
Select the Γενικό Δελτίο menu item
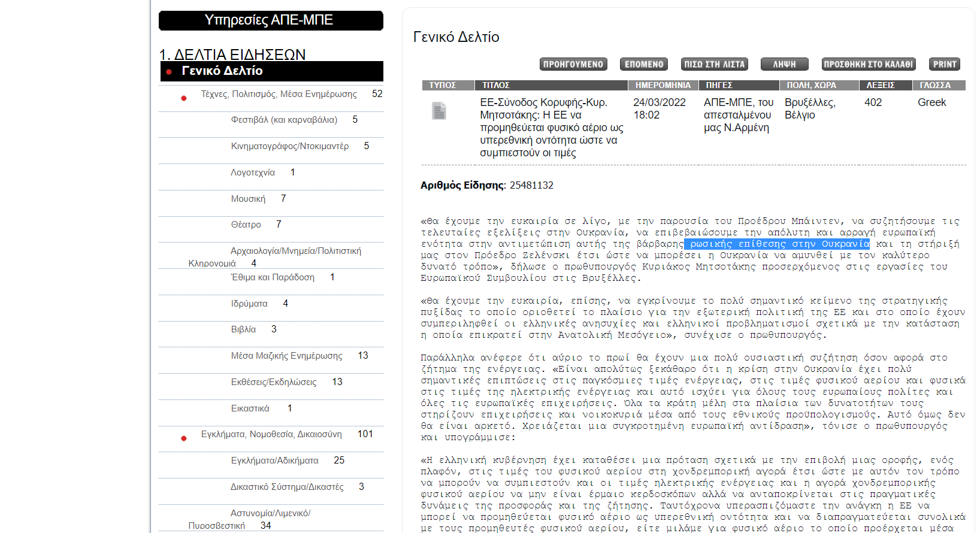click(222, 71)
